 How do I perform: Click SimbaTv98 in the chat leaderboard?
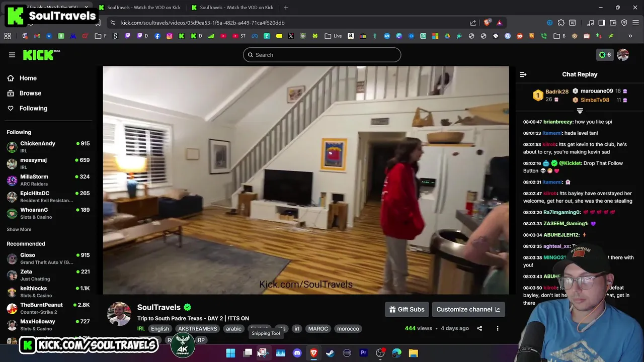coord(595,100)
